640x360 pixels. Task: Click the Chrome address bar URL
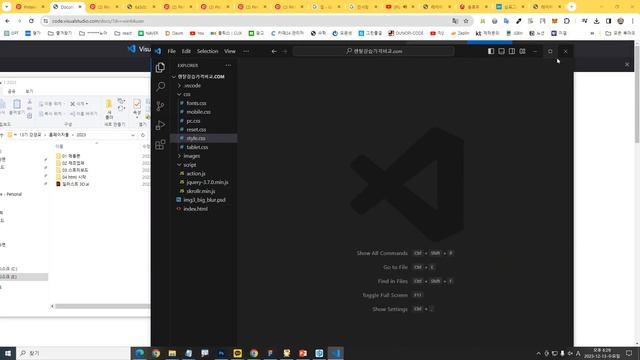98,21
